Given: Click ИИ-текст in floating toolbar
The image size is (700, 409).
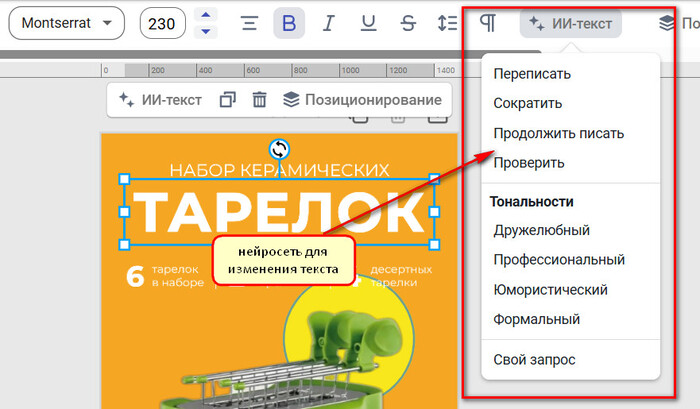Looking at the screenshot, I should [x=160, y=100].
